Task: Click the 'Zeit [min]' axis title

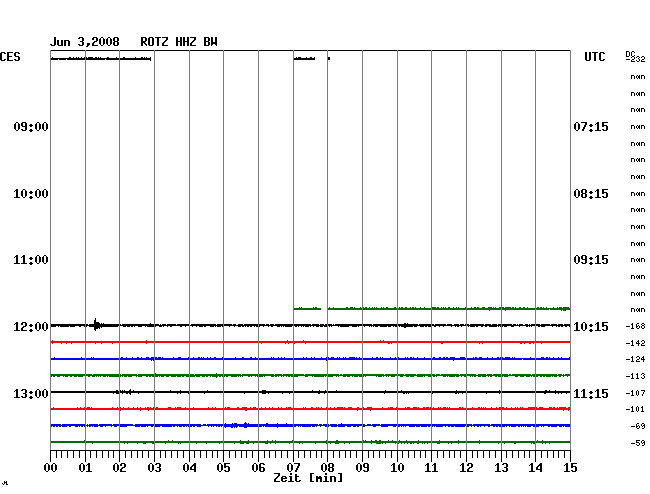Action: (308, 478)
